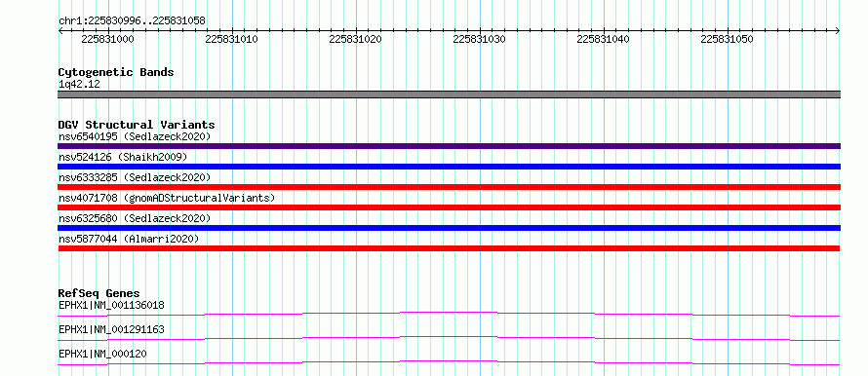Click ruler position 225831050
Image resolution: width=868 pixels, height=376 pixels.
pyautogui.click(x=728, y=40)
